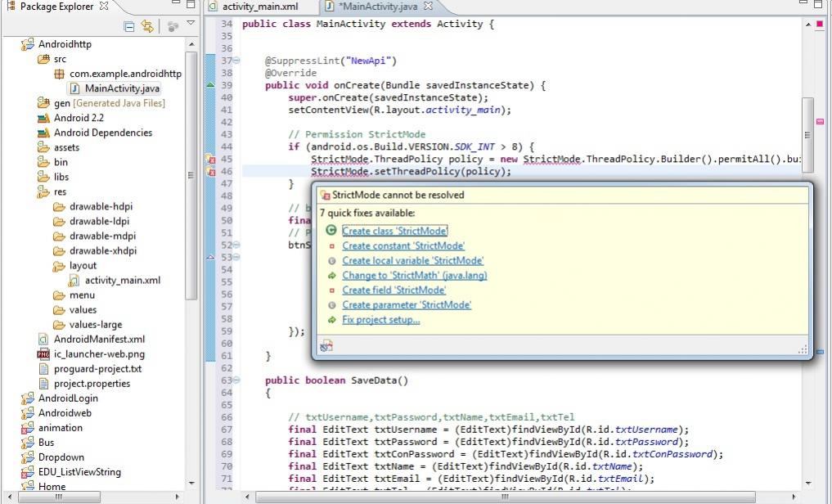Screen dimensions: 832x504
Task: Select the Dropdown project
Action: tap(61, 457)
